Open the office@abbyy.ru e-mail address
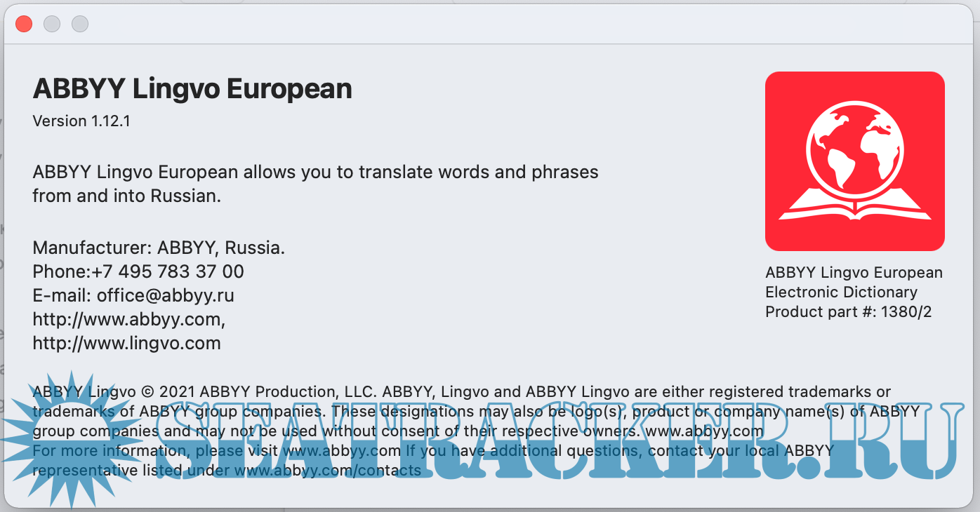 166,295
